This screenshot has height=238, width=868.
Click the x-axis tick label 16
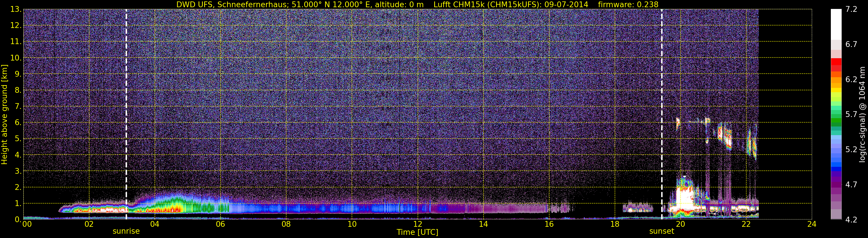(x=549, y=224)
